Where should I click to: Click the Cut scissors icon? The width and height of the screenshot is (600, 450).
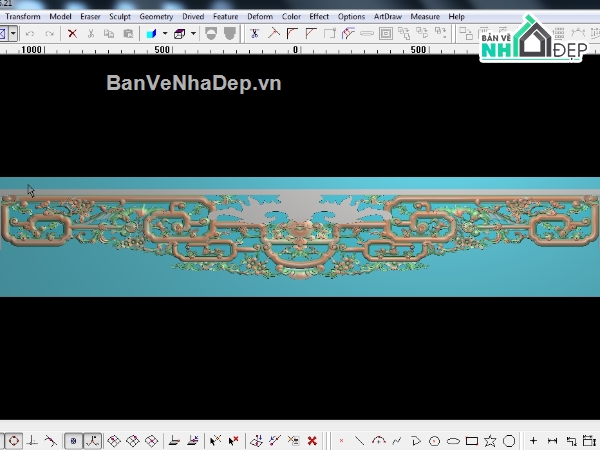[x=91, y=34]
